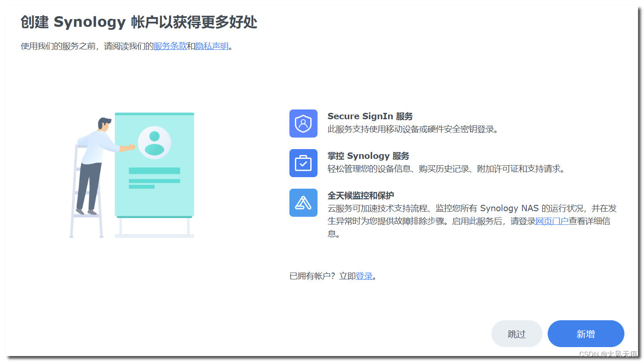Follow the 登录 link for existing accounts
Image resolution: width=644 pixels, height=362 pixels.
(x=364, y=276)
